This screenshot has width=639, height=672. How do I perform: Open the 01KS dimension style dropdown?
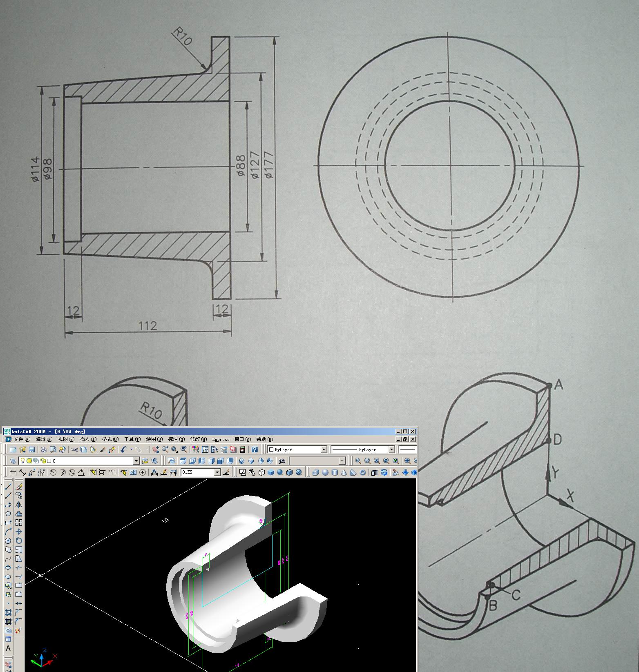[x=217, y=472]
